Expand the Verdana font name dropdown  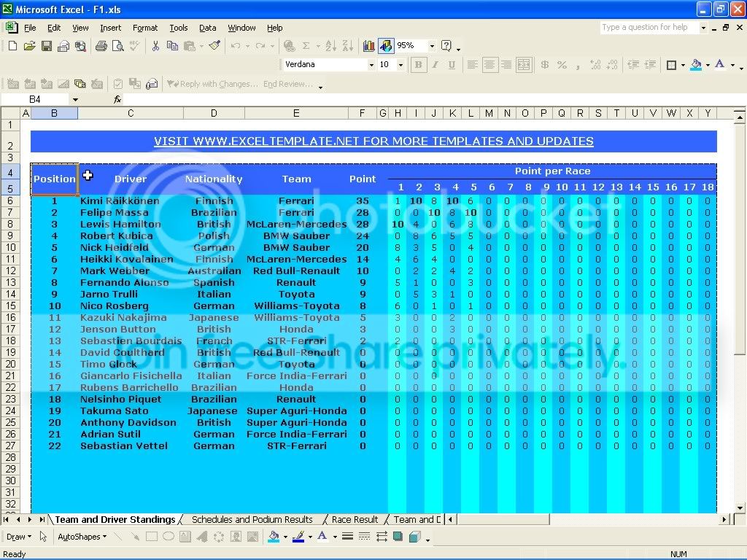[x=371, y=65]
